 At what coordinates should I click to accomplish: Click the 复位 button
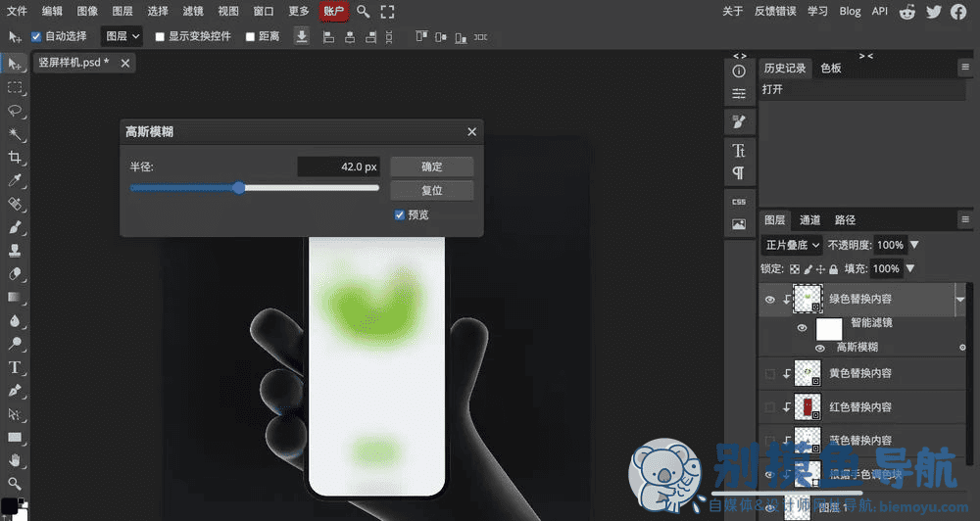[x=432, y=191]
